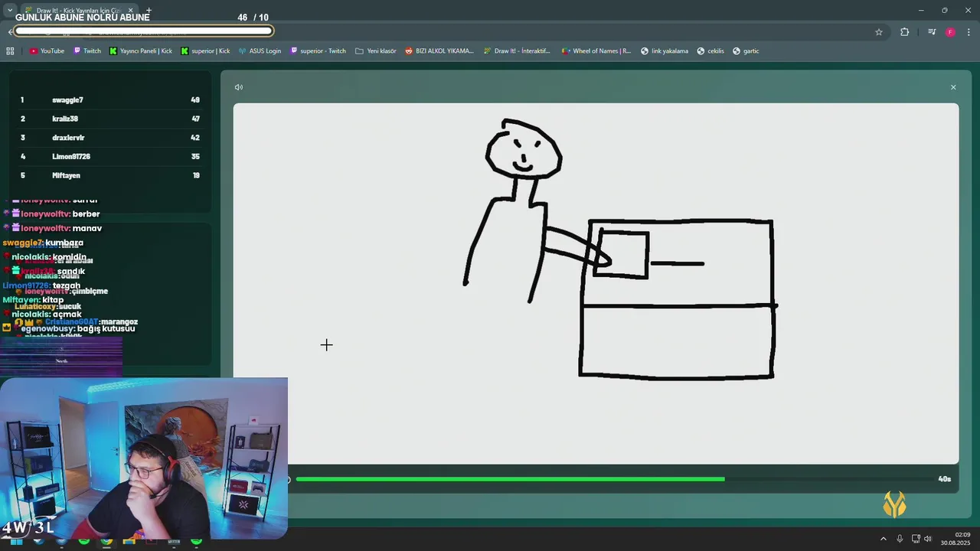This screenshot has height=551, width=980.
Task: Select leaderboard entry kraliz38
Action: pos(109,119)
